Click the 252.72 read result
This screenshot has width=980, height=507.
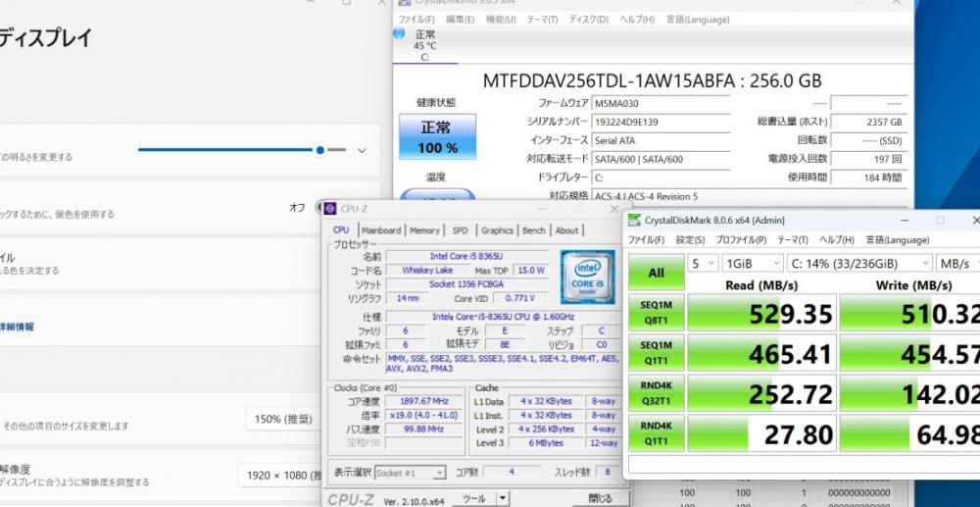click(x=761, y=393)
